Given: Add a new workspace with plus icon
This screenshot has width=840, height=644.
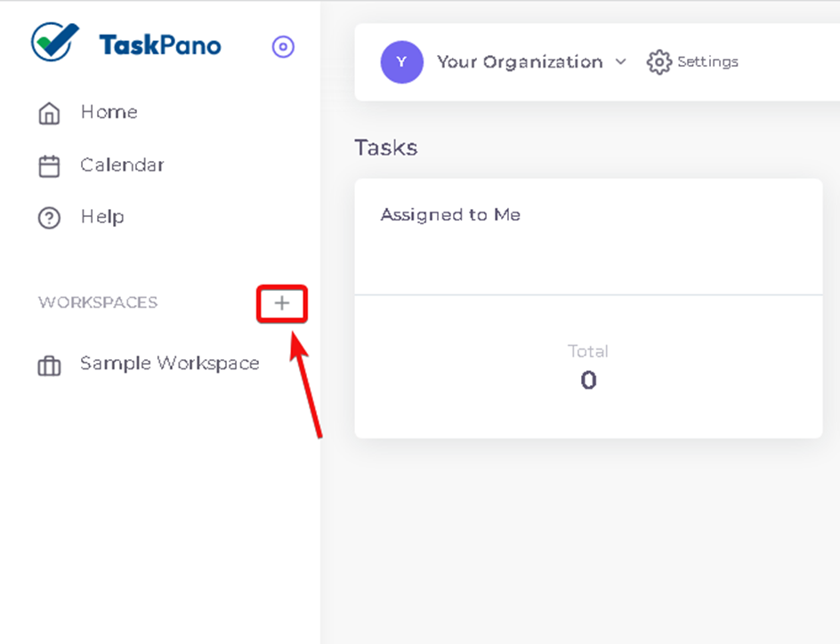Looking at the screenshot, I should click(282, 303).
